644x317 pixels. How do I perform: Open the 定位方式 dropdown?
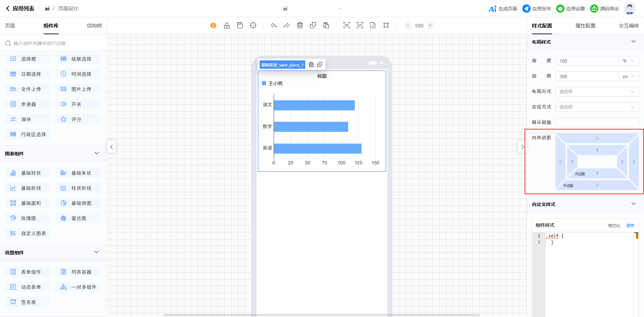point(597,107)
